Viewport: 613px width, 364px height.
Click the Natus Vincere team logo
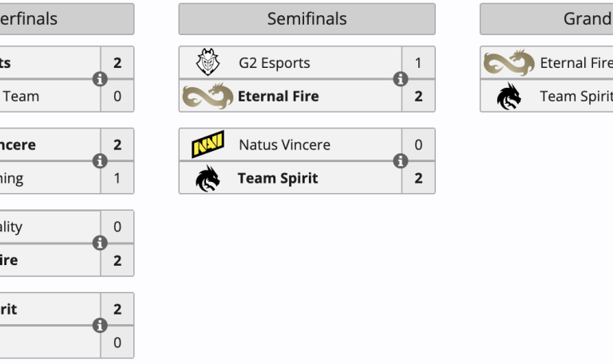tap(208, 145)
